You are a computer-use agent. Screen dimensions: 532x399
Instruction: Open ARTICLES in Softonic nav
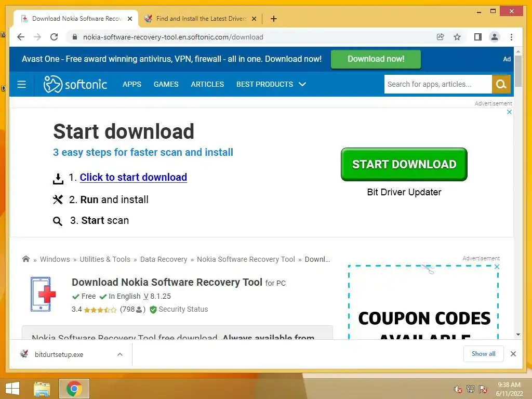click(207, 84)
